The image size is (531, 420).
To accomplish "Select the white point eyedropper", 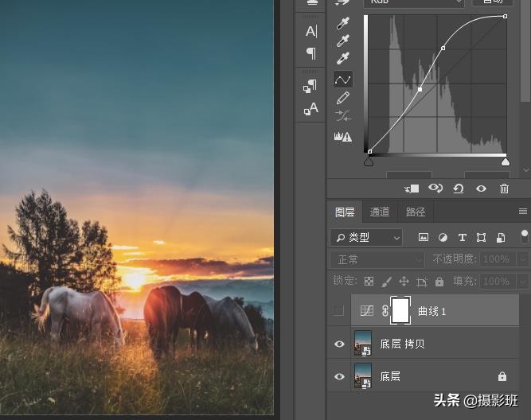I will pos(343,58).
